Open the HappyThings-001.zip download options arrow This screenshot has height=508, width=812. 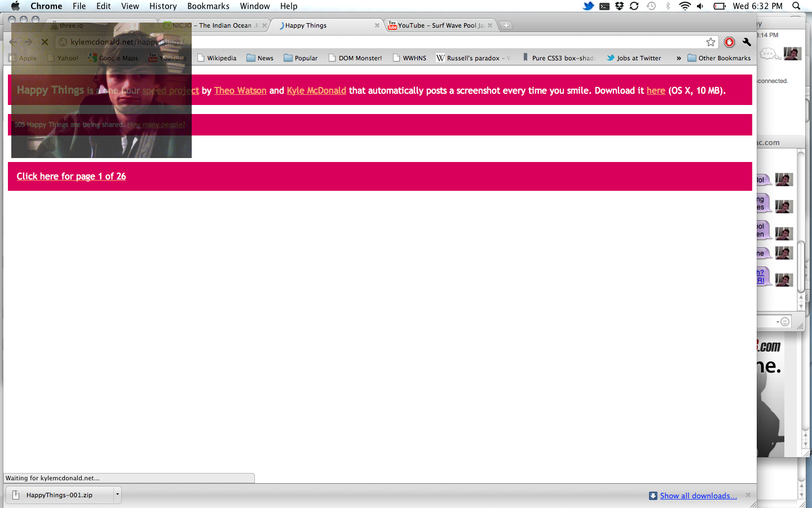point(117,495)
